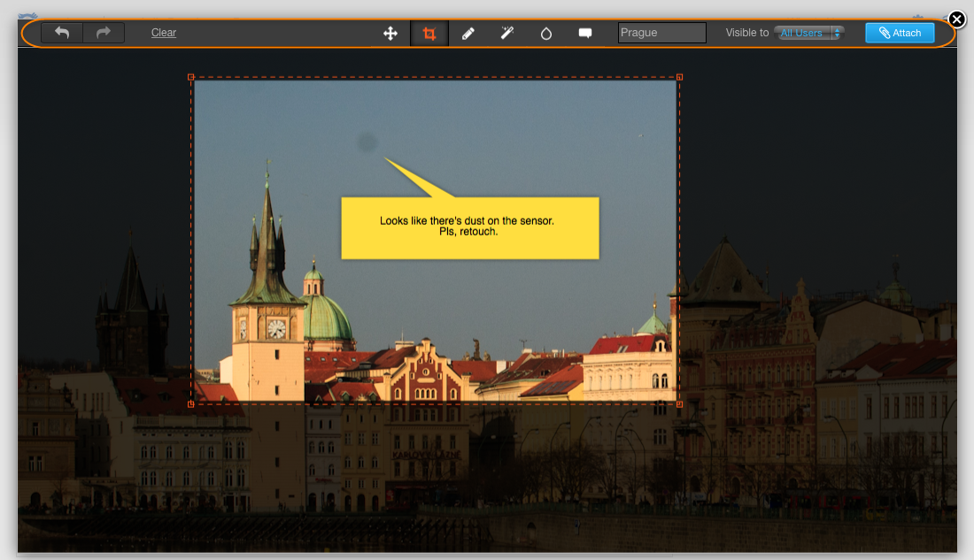Viewport: 974px width, 560px height.
Task: Click the bottom-right crop handle
Action: click(x=679, y=404)
